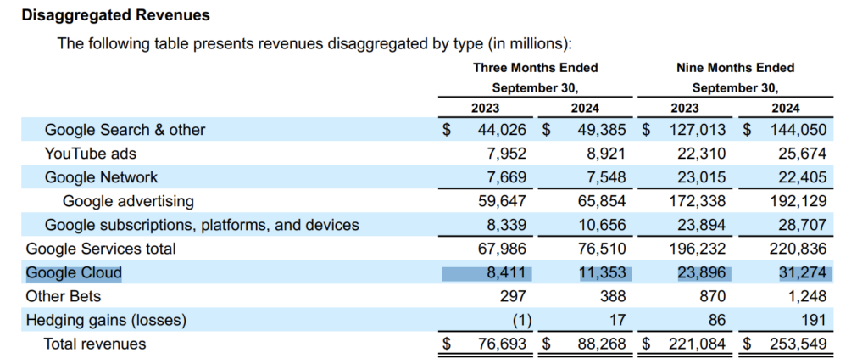Screen dimensions: 868x364
Task: Click the total value 88,268
Action: [x=602, y=344]
